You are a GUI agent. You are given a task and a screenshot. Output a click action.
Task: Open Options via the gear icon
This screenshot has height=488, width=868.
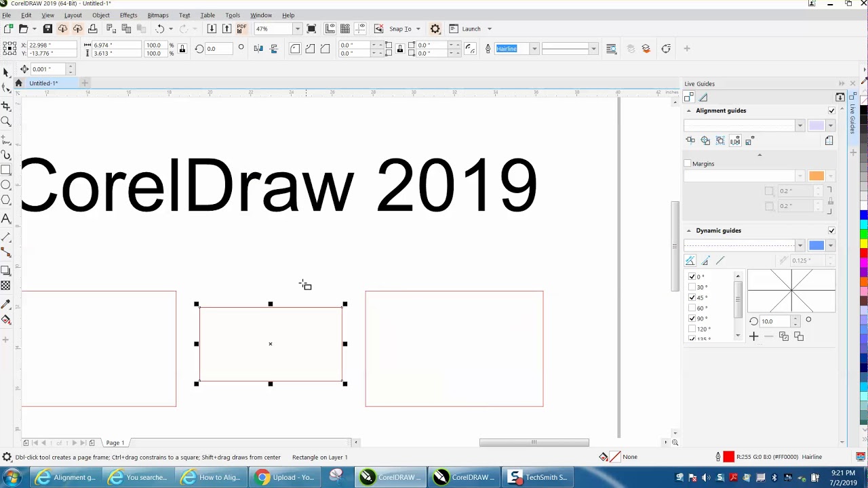point(435,28)
